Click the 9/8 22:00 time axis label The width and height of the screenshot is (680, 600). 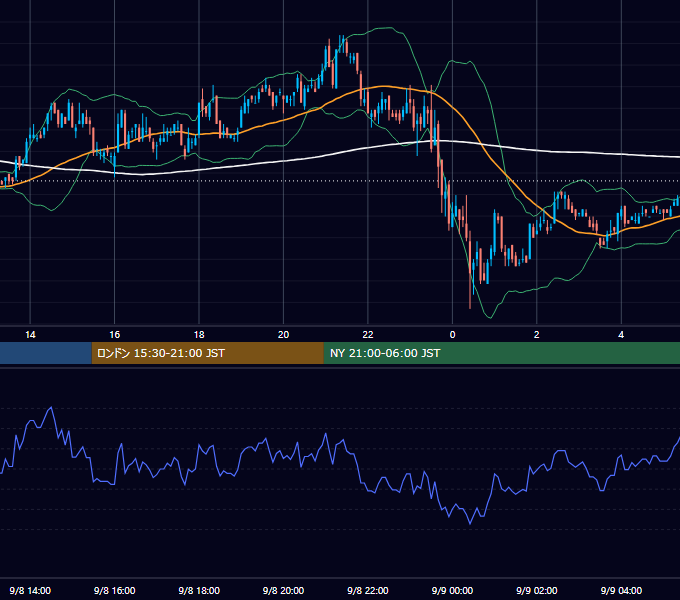click(368, 590)
